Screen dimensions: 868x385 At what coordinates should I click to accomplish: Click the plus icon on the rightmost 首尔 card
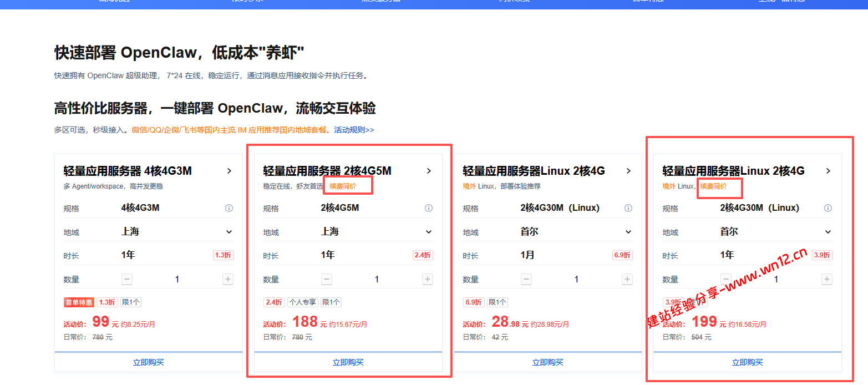point(826,279)
